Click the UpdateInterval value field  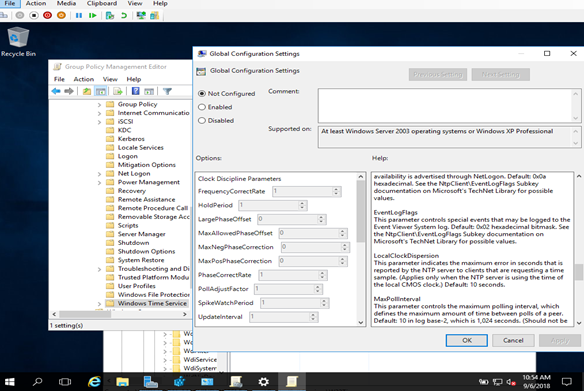(x=280, y=317)
